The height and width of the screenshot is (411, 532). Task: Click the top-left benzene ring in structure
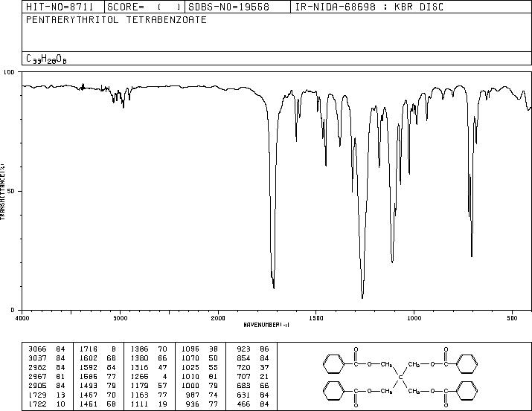(333, 364)
